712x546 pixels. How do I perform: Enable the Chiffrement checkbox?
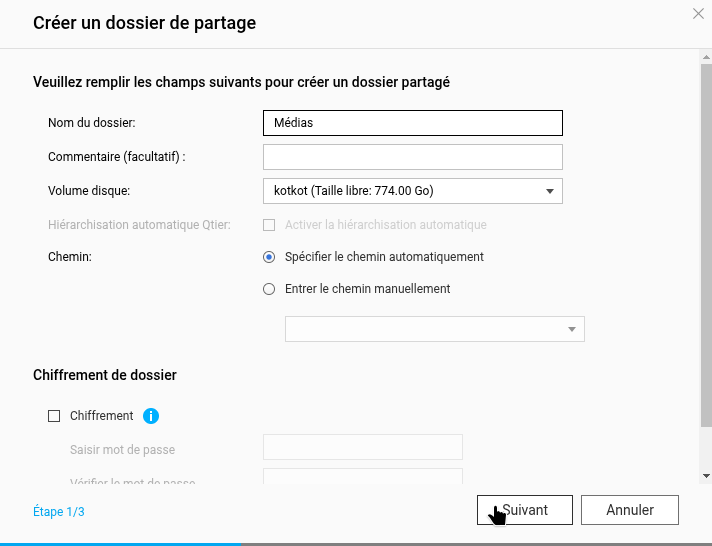[x=54, y=416]
